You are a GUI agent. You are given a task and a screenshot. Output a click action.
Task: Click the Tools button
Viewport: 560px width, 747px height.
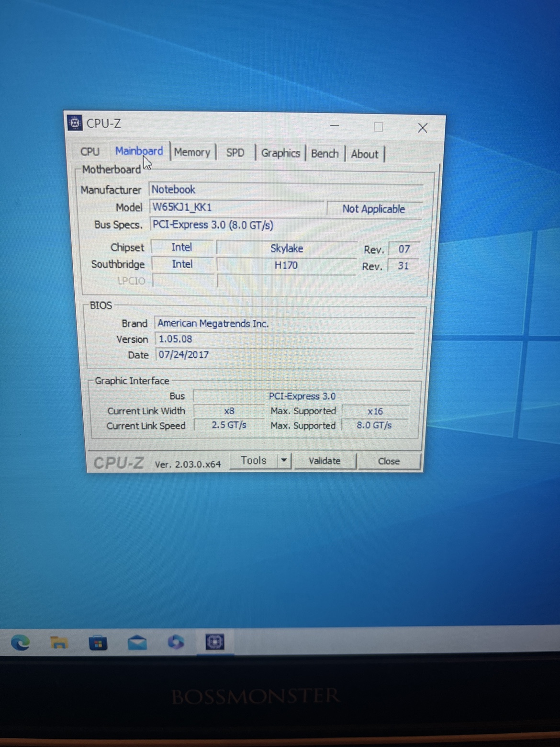coord(253,460)
